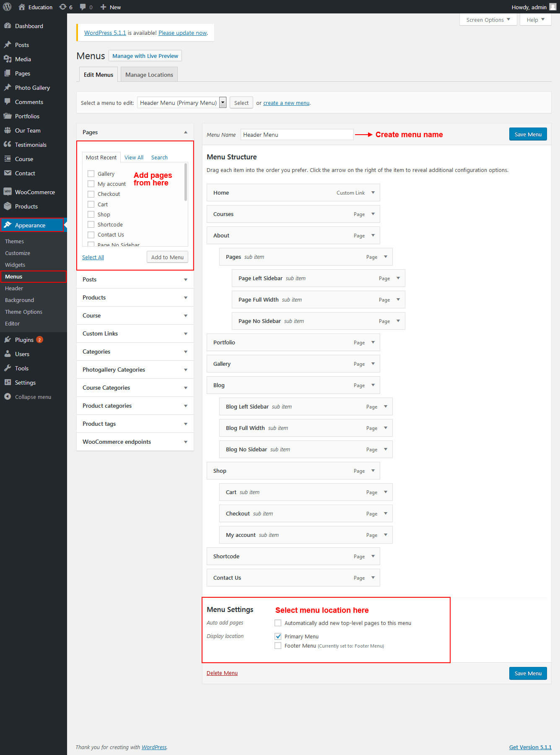Expand the Home menu item options
This screenshot has height=755, width=560.
(373, 193)
